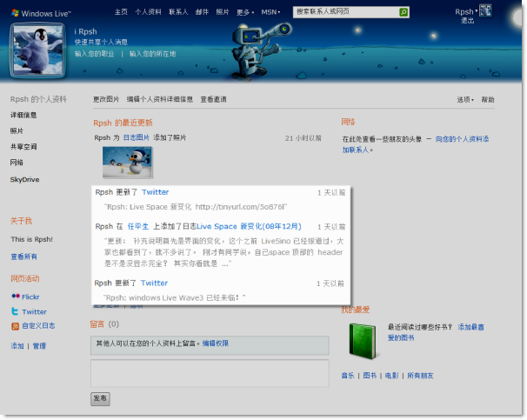This screenshot has width=527, height=420.
Task: Click the 发布 button
Action: pos(100,398)
